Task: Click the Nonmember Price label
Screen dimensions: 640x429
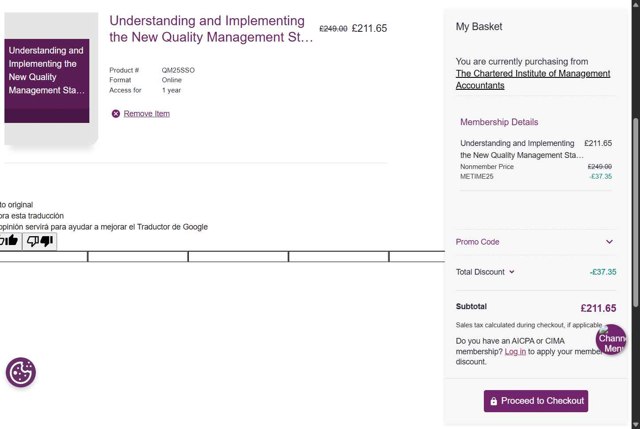Action: [x=487, y=167]
